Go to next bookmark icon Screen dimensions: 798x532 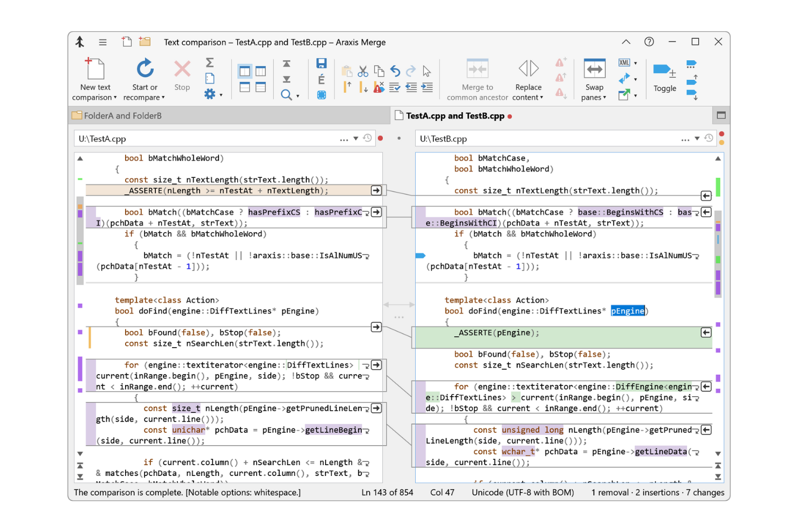click(692, 95)
